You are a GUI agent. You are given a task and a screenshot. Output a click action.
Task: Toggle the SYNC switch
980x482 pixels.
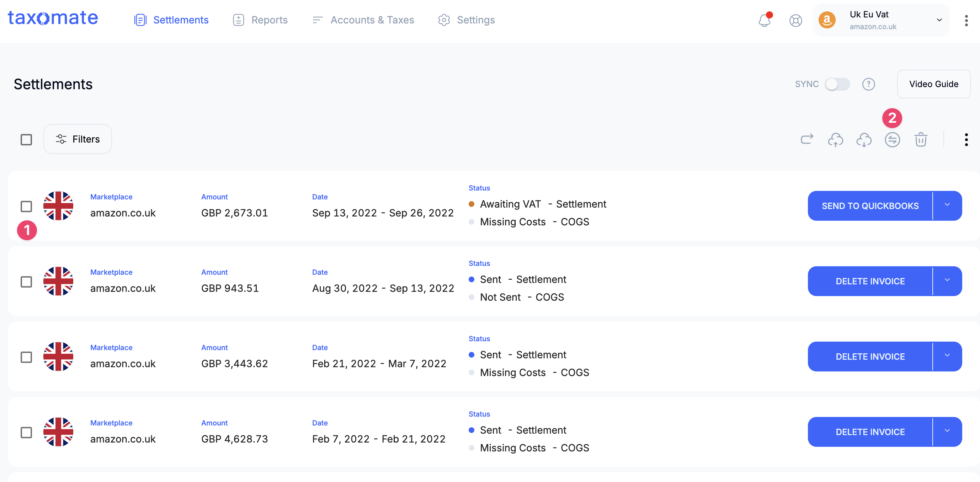click(837, 84)
